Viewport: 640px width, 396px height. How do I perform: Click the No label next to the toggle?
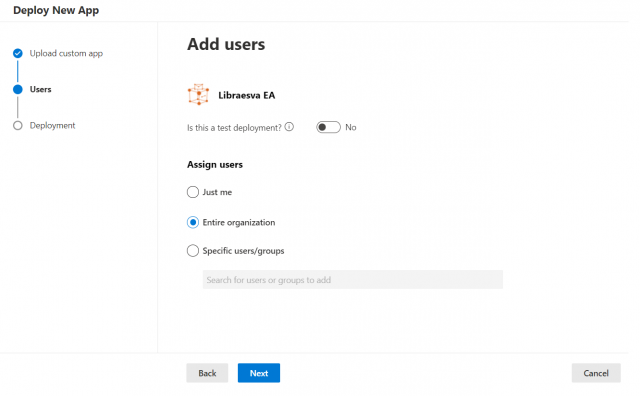coord(351,127)
